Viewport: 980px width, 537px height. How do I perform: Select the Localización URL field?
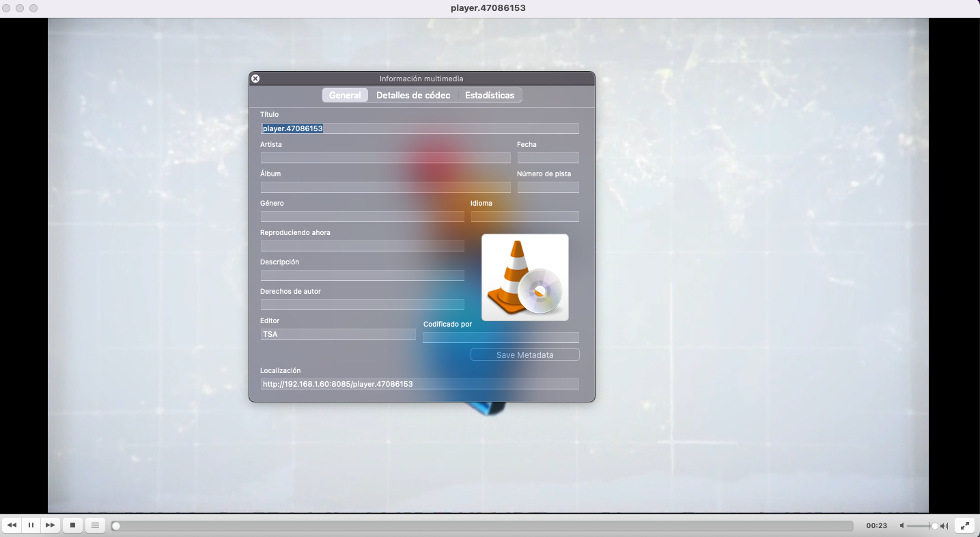419,384
